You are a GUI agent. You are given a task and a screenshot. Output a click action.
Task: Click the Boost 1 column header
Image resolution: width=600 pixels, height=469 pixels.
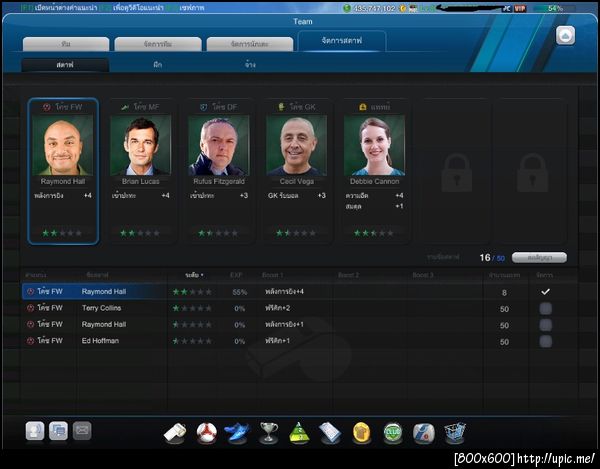click(272, 275)
